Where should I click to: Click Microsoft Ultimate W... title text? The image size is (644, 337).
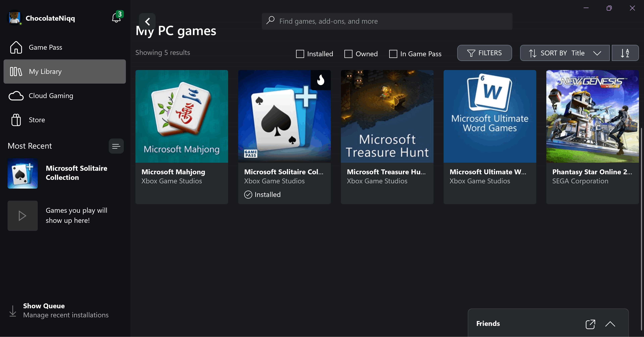tap(488, 172)
